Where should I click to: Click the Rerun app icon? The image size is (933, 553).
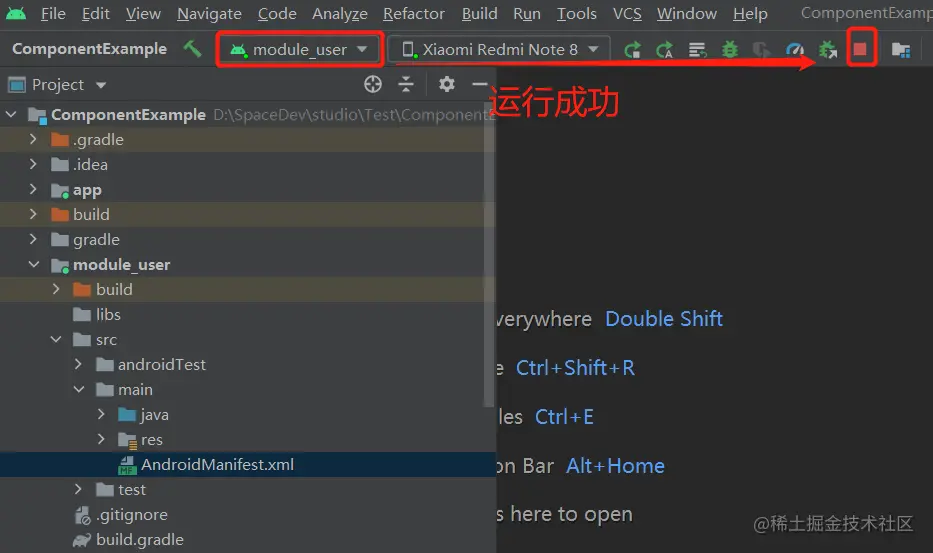click(633, 50)
